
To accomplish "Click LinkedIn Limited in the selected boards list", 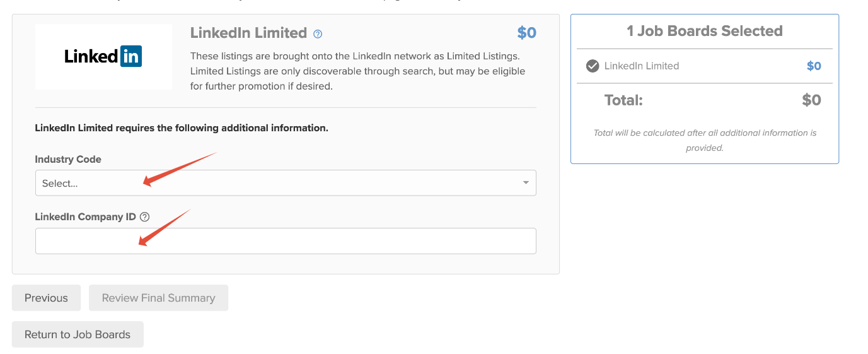I will pos(641,66).
